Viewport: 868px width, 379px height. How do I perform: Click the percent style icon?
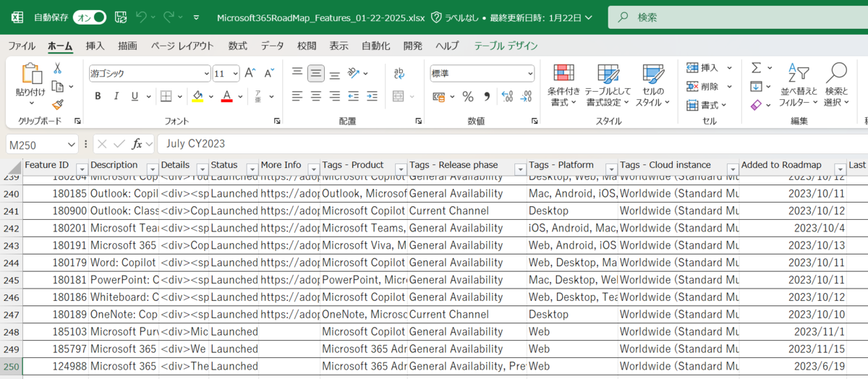click(x=468, y=96)
